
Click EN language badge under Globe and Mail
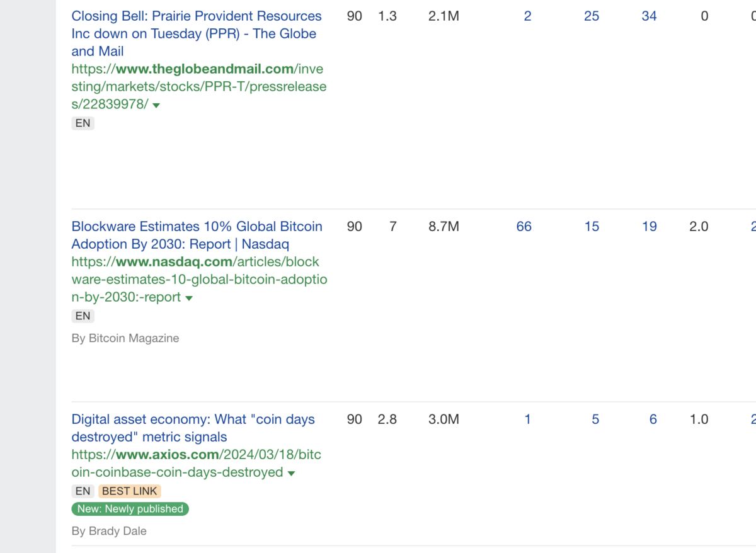(83, 123)
